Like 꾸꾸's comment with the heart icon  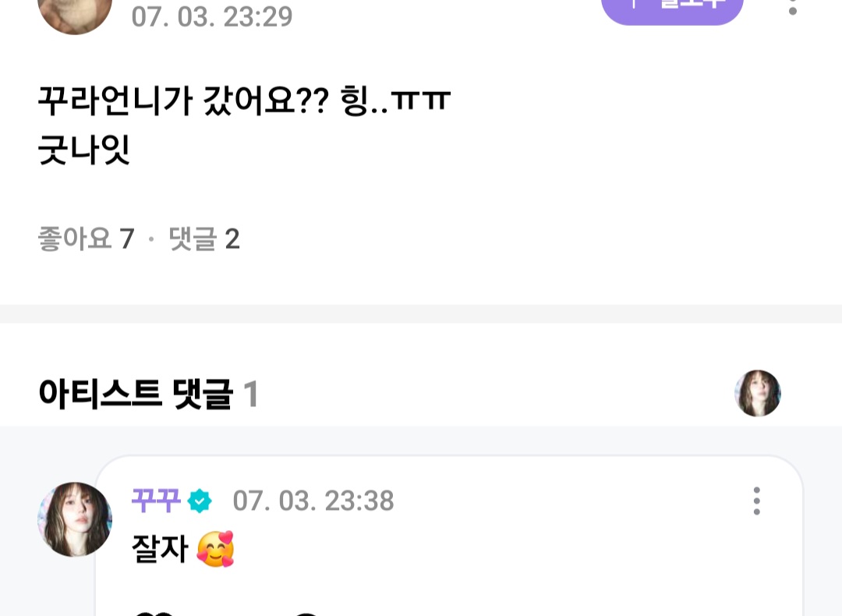tap(153, 614)
